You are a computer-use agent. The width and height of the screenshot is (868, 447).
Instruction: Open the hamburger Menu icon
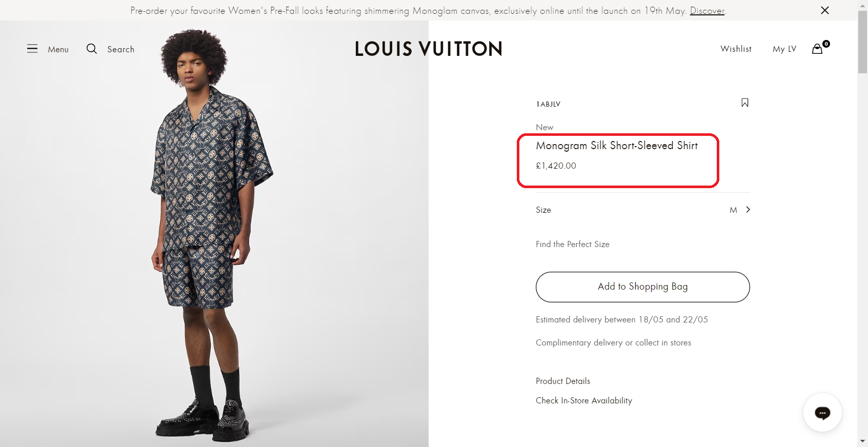coord(32,49)
